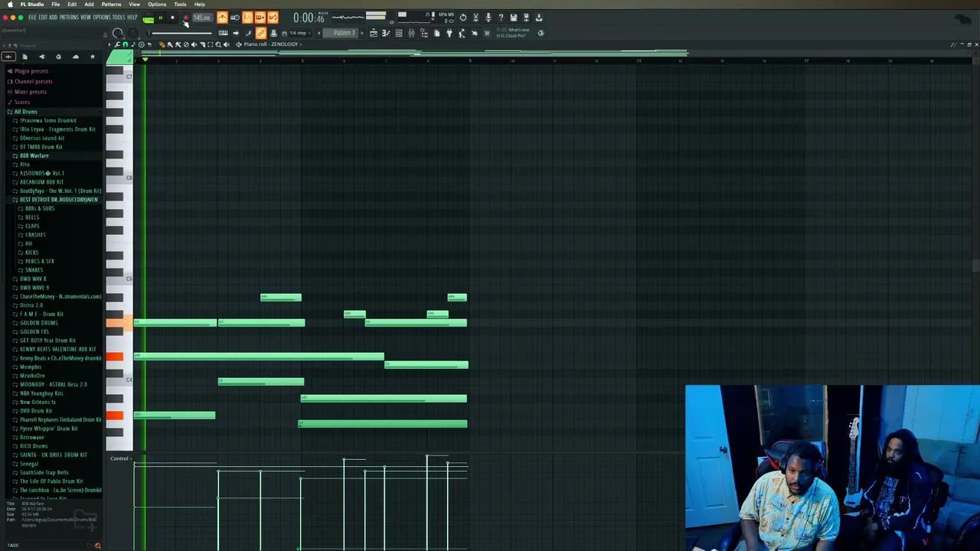Click FL Studio app menu in menu bar
The image size is (980, 551).
[32, 4]
